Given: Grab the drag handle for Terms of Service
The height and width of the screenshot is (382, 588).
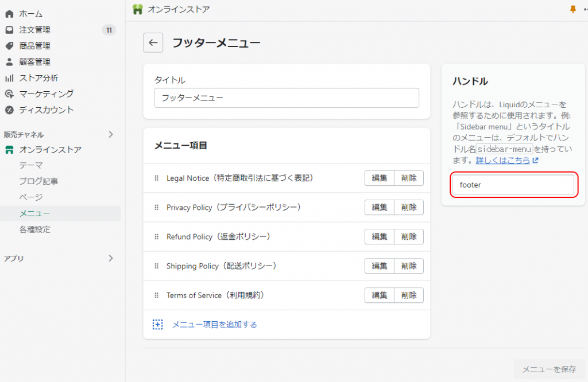Looking at the screenshot, I should (x=157, y=295).
